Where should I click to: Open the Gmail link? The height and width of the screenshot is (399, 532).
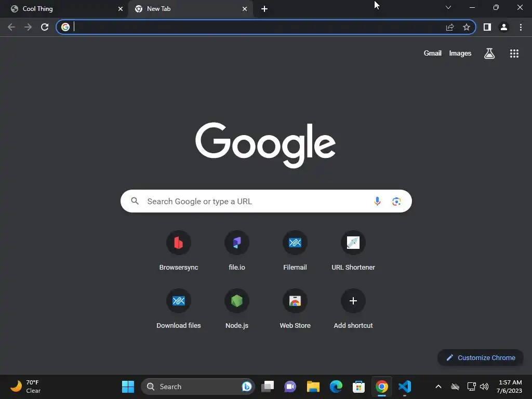tap(433, 54)
